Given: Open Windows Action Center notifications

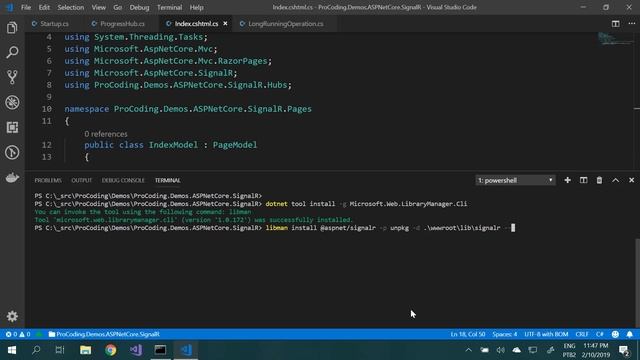Looking at the screenshot, I should pyautogui.click(x=624, y=350).
